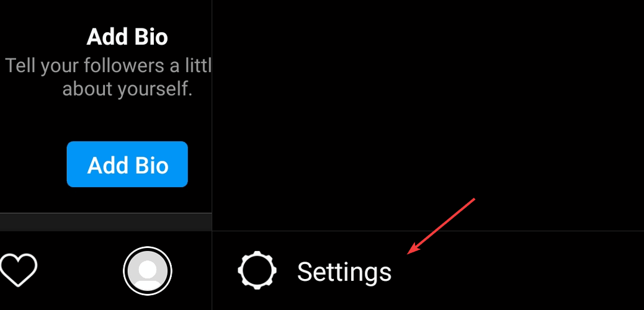Click the vertical border beside side menu
The height and width of the screenshot is (310, 644).
tap(212, 155)
